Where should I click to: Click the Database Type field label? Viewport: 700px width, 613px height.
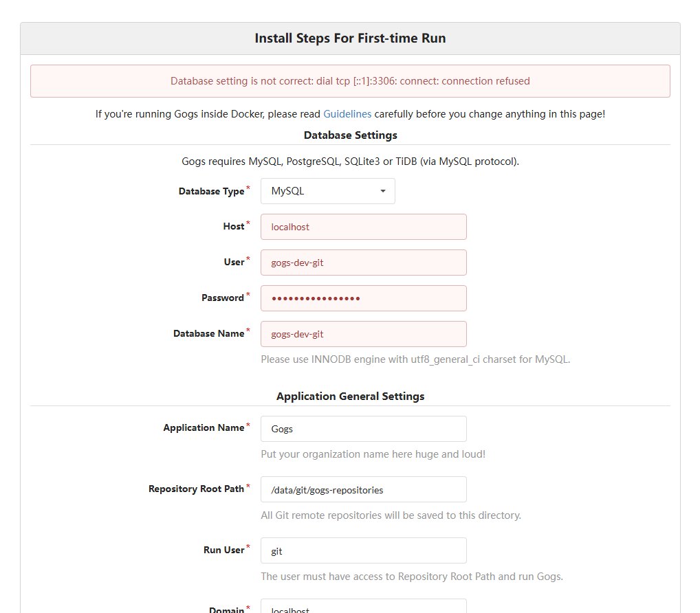click(211, 191)
